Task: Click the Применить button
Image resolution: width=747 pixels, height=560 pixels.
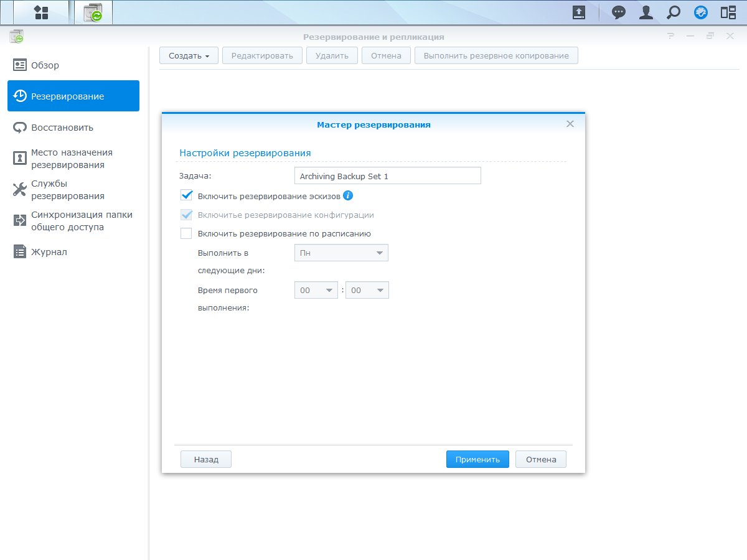Action: pos(477,459)
